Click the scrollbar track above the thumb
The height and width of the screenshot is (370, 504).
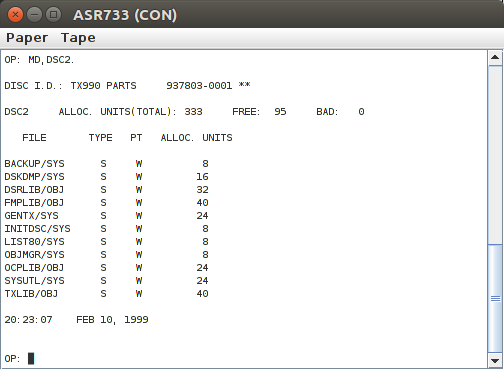click(495, 155)
